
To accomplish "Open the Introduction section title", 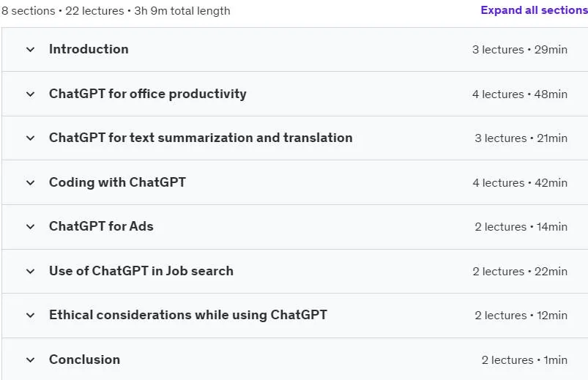I will 89,49.
